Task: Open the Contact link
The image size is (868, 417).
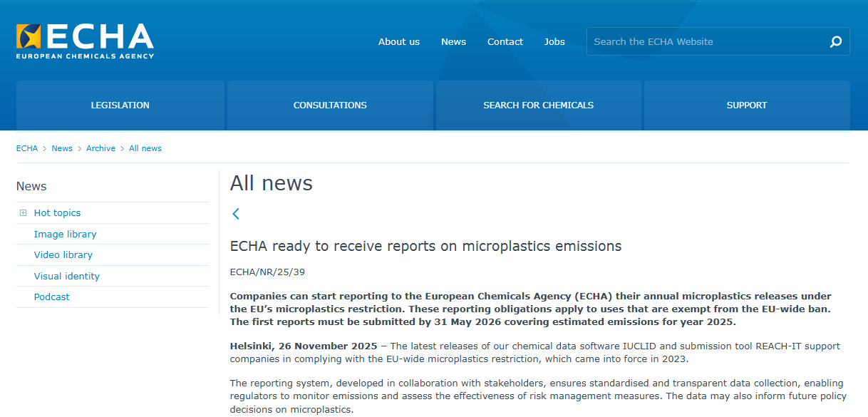Action: pos(505,41)
